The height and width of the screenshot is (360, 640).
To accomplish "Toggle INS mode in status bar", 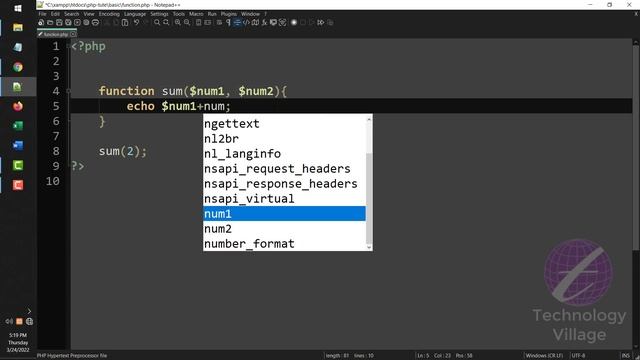I will [x=625, y=356].
